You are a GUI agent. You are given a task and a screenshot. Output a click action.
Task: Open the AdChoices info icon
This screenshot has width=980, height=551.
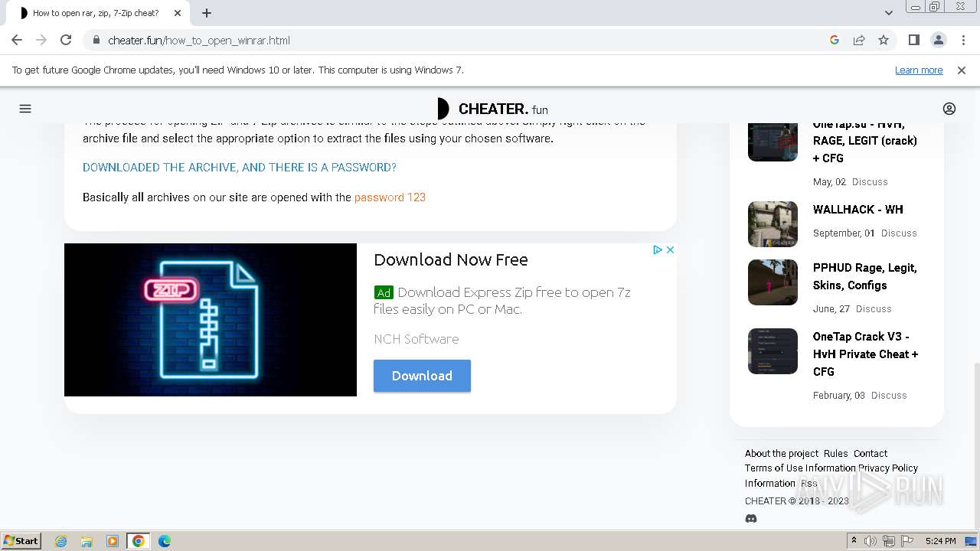point(657,249)
